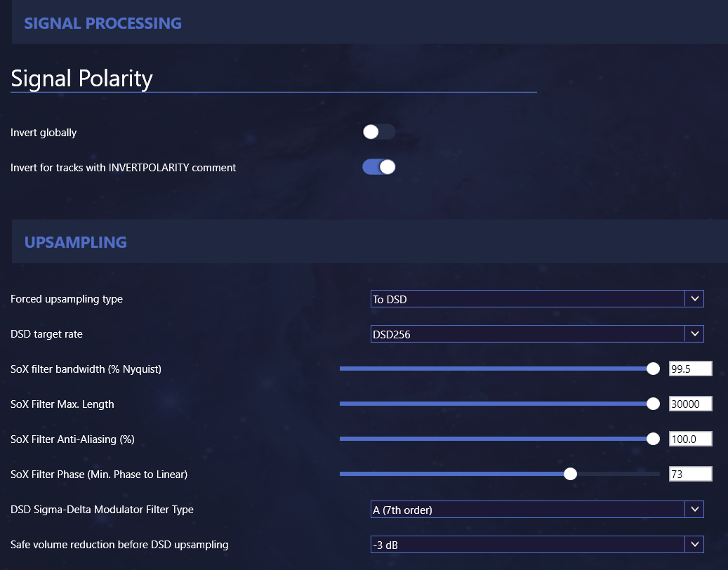Click the SoX filter bandwidth value field

[690, 369]
